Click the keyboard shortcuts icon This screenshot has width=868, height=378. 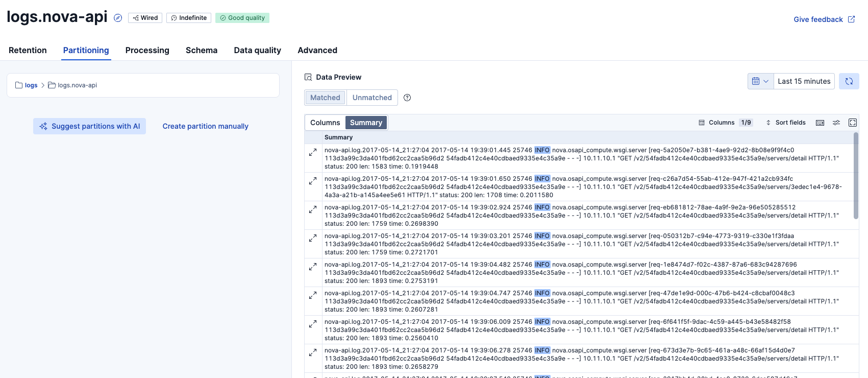pos(820,123)
